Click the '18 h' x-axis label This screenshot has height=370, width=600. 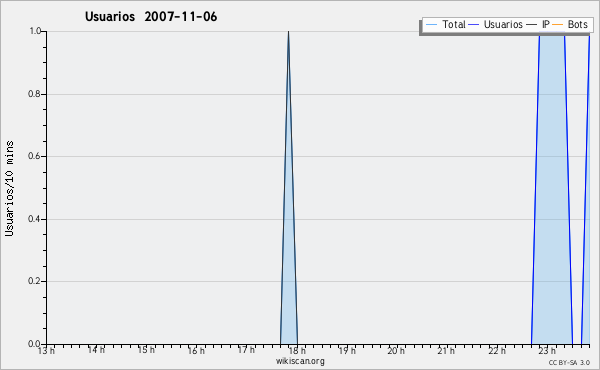tap(297, 350)
